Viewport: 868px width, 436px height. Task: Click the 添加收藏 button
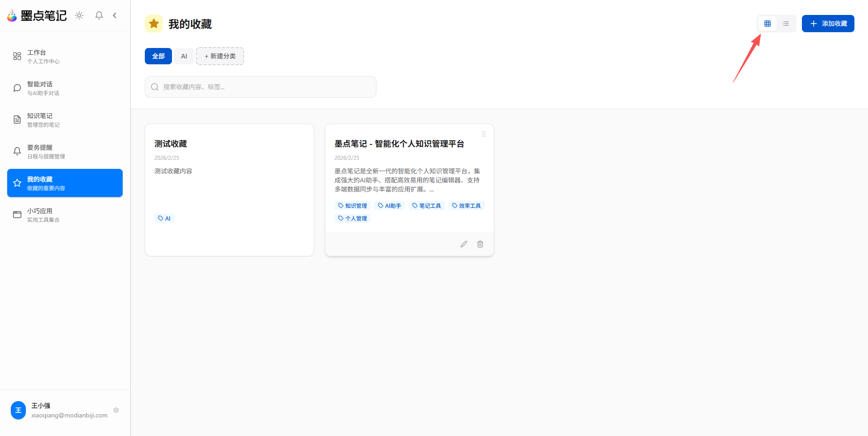point(828,24)
